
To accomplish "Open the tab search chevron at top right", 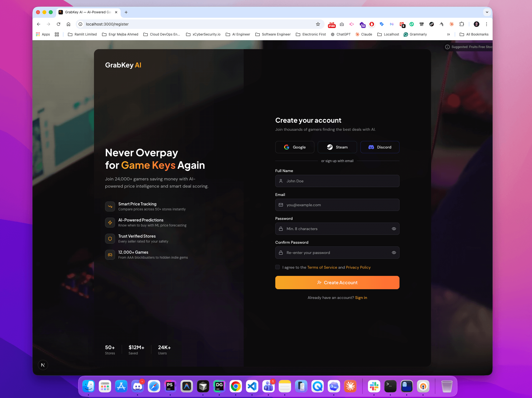I will coord(487,12).
